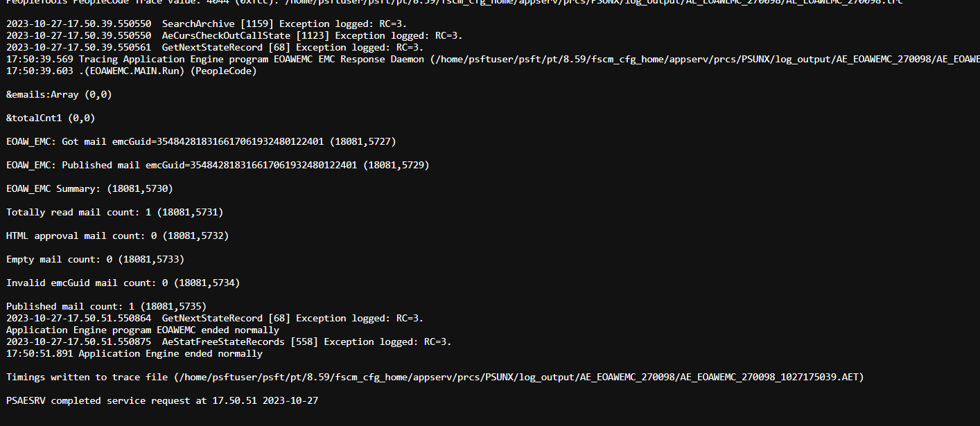Click the '17:50:51.891 Application Engine ended normally' line
Screen dimensions: 980x426
(x=134, y=353)
